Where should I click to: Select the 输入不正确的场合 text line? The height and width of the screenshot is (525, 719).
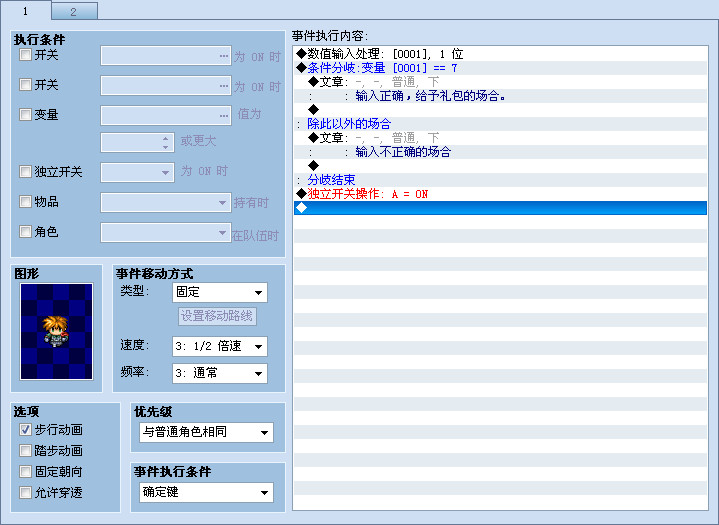[500, 152]
